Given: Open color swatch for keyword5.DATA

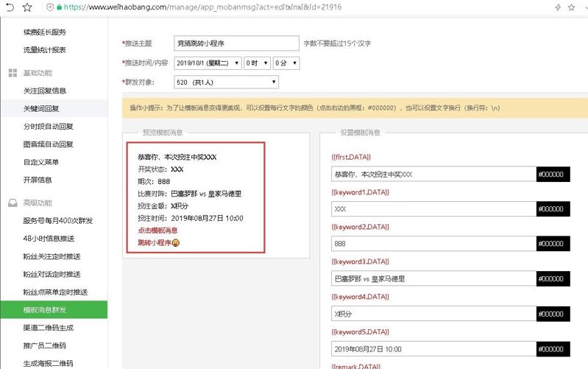Looking at the screenshot, I should pyautogui.click(x=553, y=349).
